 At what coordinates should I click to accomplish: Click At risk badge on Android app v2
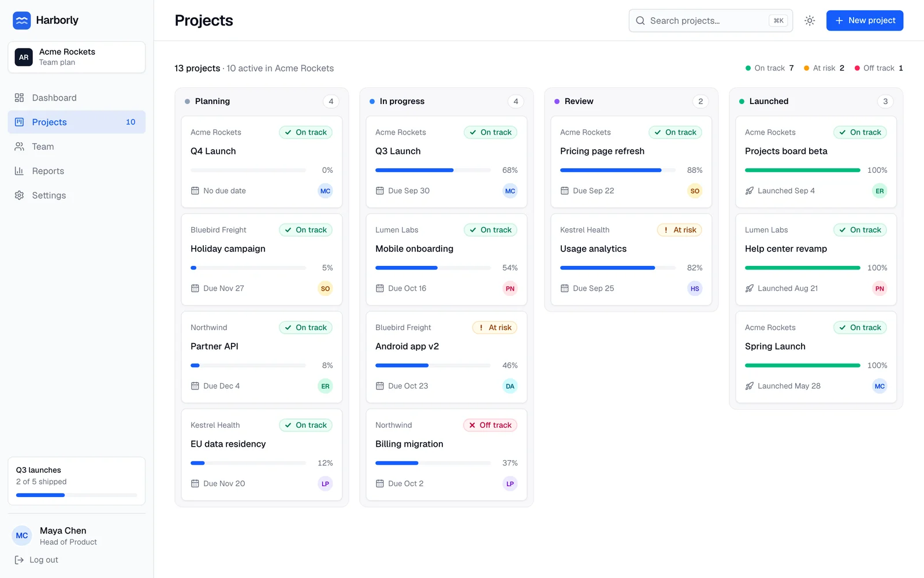click(x=495, y=328)
